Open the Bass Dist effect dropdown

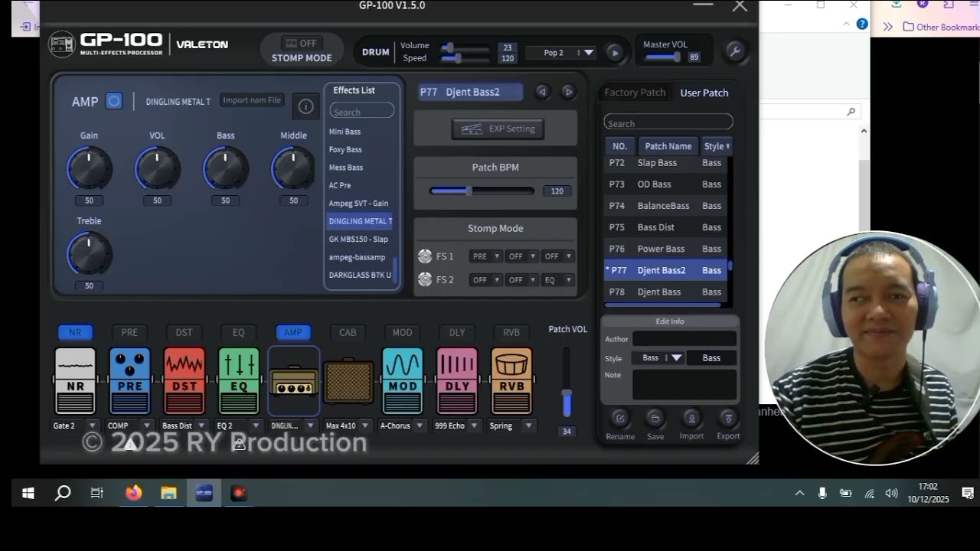tap(185, 425)
